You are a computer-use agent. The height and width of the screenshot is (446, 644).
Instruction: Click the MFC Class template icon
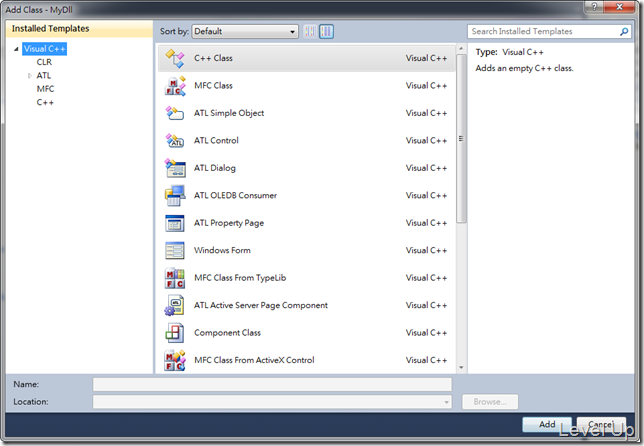point(175,86)
